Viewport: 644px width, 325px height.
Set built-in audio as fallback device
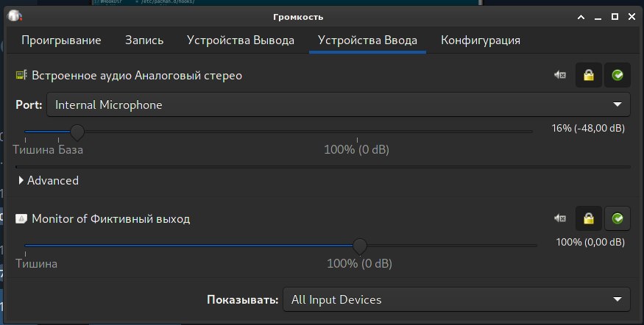click(618, 75)
